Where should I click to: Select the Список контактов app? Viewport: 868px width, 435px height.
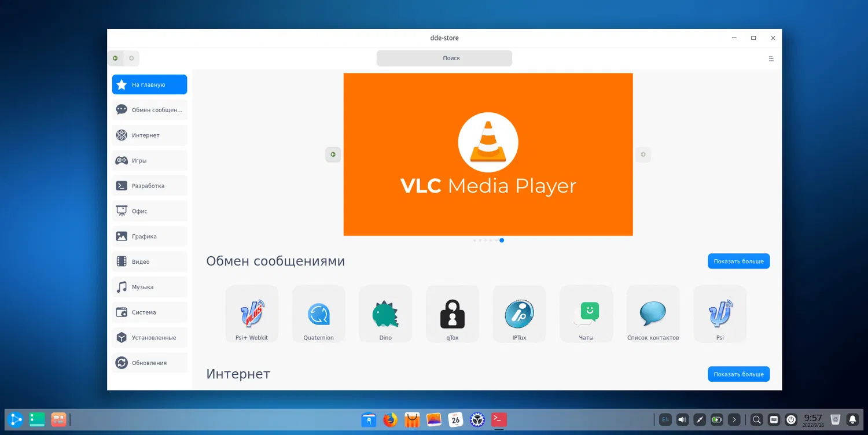click(653, 314)
